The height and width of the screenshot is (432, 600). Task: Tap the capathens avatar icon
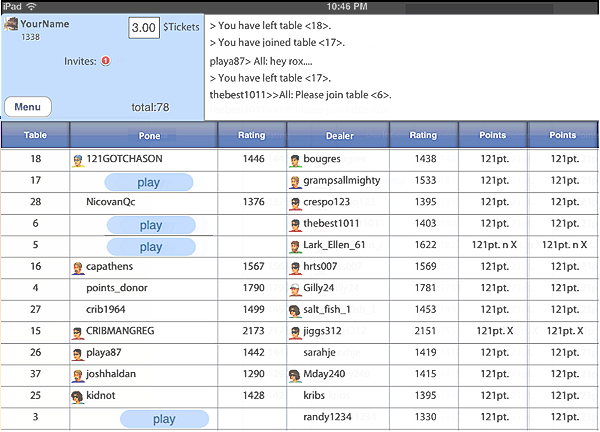pos(78,267)
